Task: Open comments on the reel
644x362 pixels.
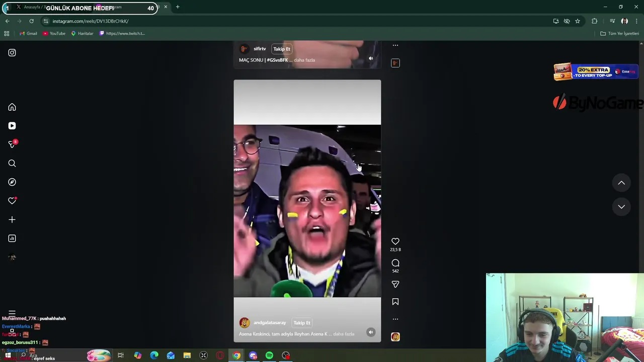Action: [395, 263]
